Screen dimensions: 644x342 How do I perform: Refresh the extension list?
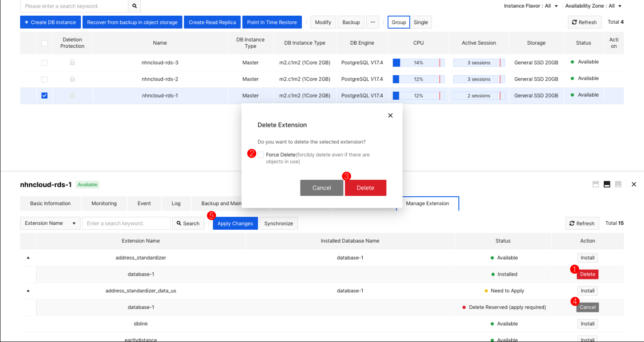(x=582, y=223)
